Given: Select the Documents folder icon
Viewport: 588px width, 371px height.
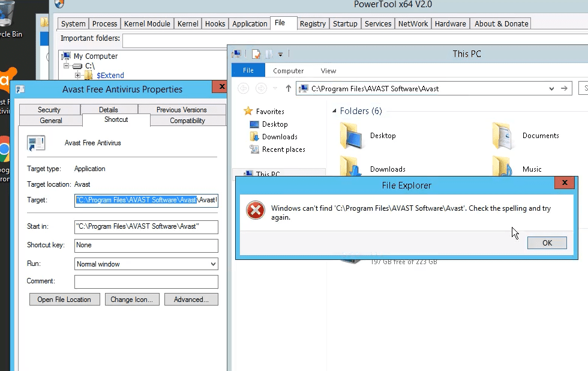Looking at the screenshot, I should 503,136.
